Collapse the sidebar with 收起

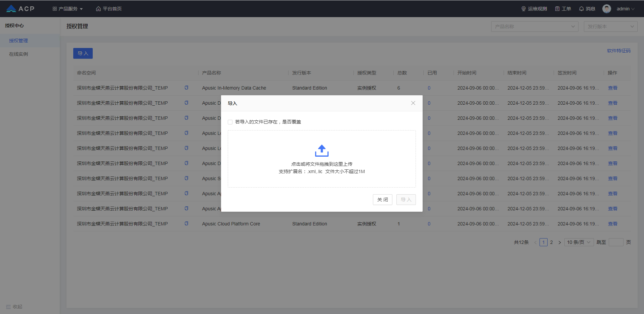14,307
